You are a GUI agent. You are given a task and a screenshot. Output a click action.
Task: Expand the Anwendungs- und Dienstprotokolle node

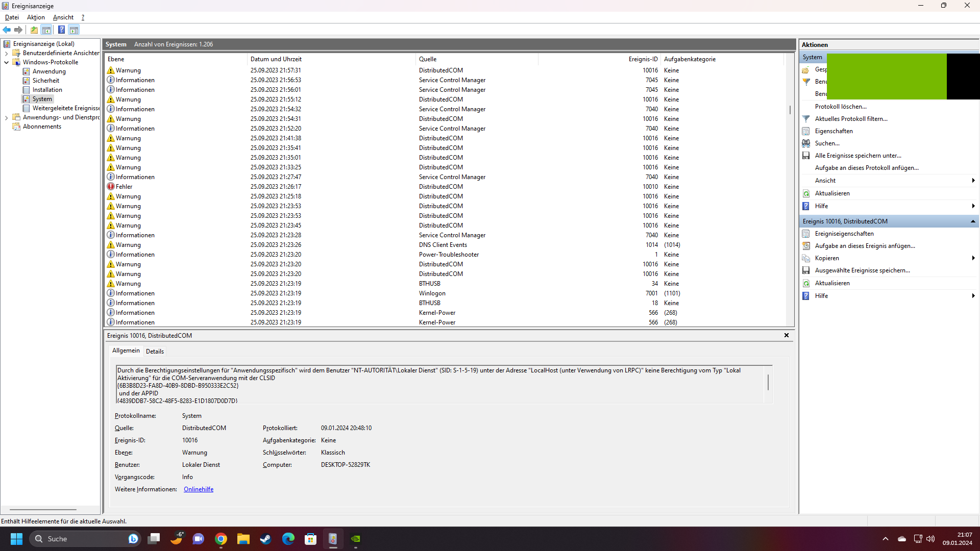coord(6,117)
